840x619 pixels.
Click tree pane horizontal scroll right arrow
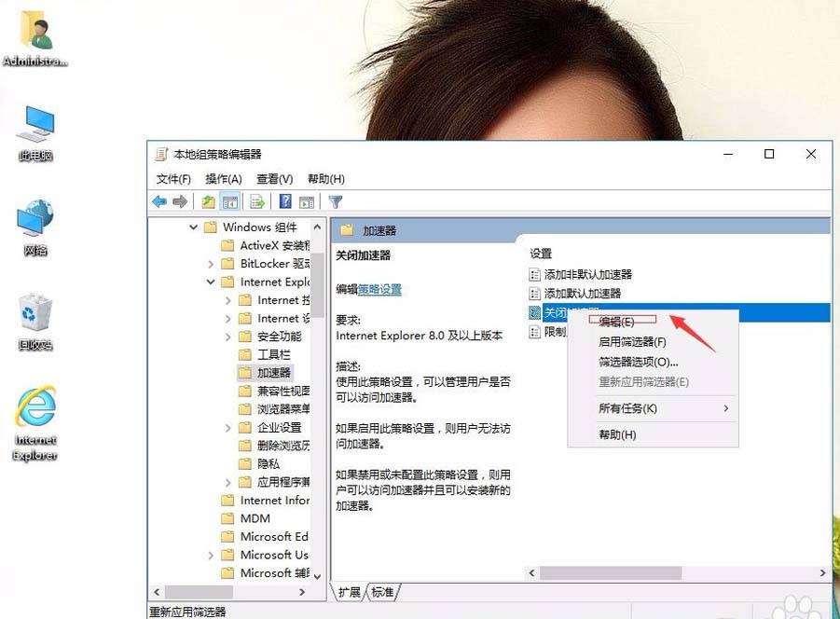coord(302,592)
